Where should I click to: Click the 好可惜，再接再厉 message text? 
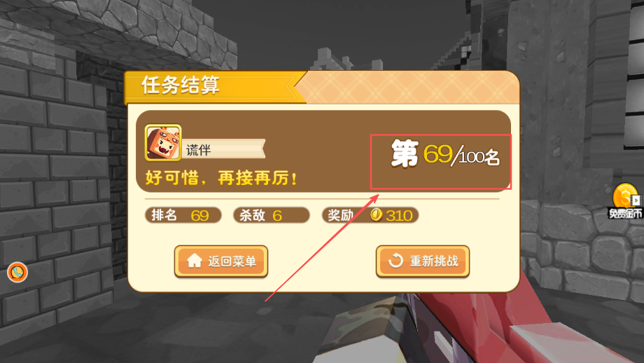[221, 179]
